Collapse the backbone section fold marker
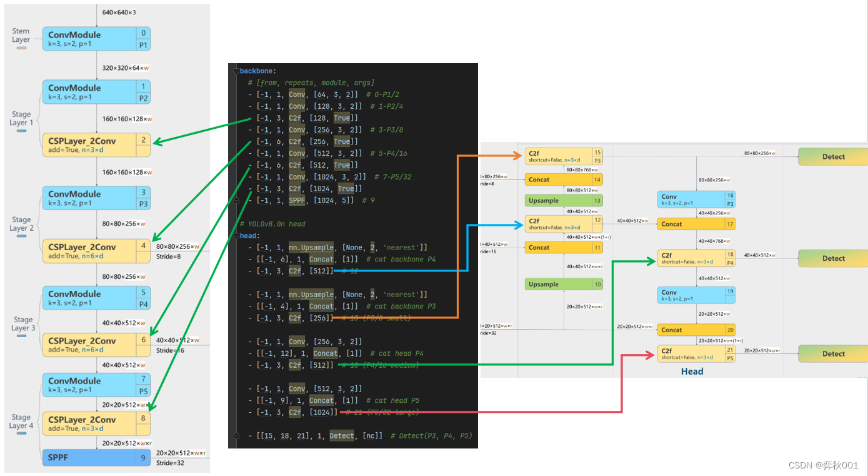The width and height of the screenshot is (868, 476). pyautogui.click(x=236, y=71)
